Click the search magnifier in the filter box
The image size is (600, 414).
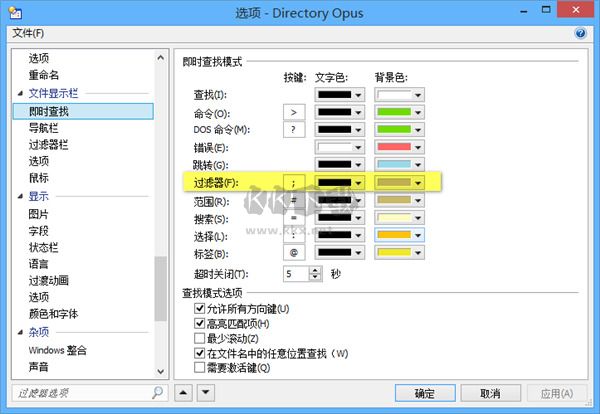(x=157, y=393)
